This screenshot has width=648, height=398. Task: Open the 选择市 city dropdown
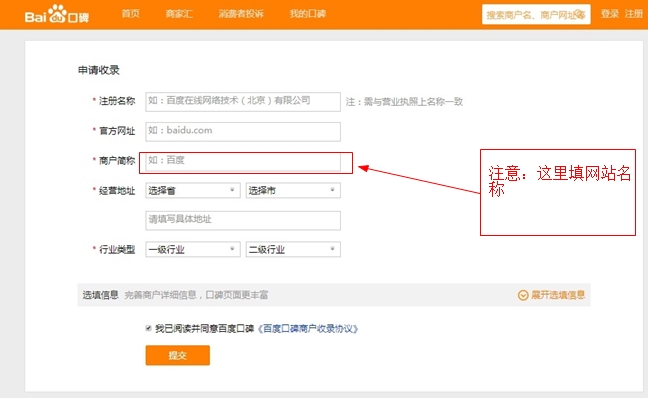point(293,191)
